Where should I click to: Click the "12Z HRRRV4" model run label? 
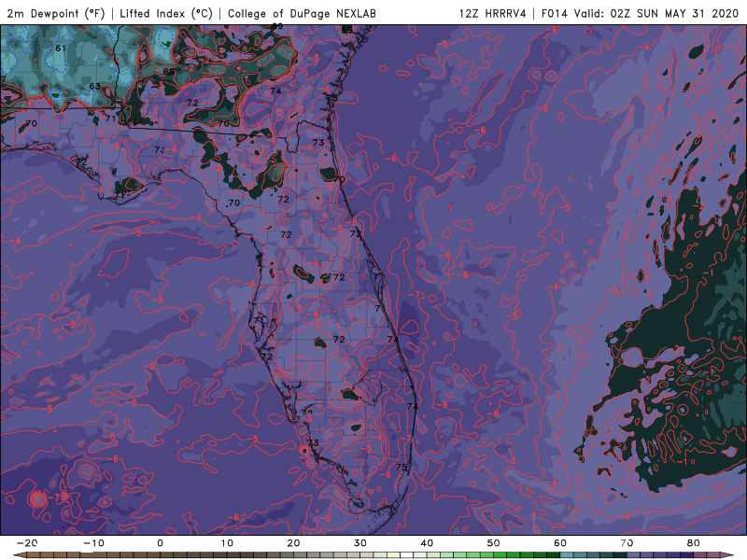click(x=492, y=13)
